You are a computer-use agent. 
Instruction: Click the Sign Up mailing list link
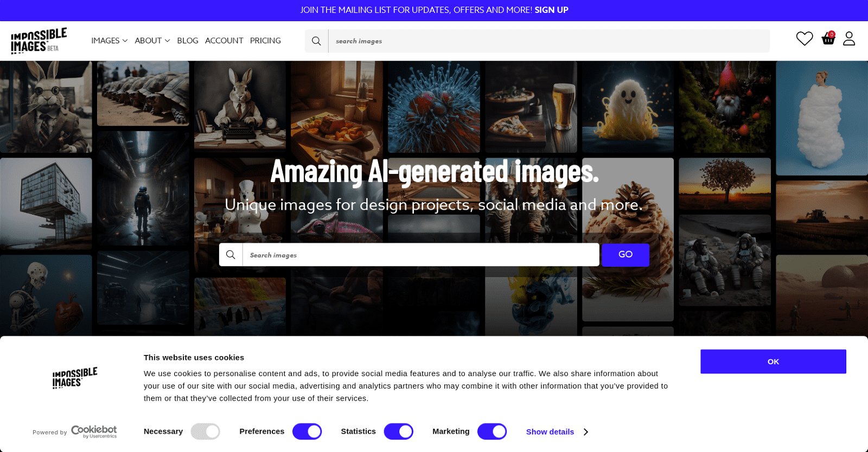[551, 10]
